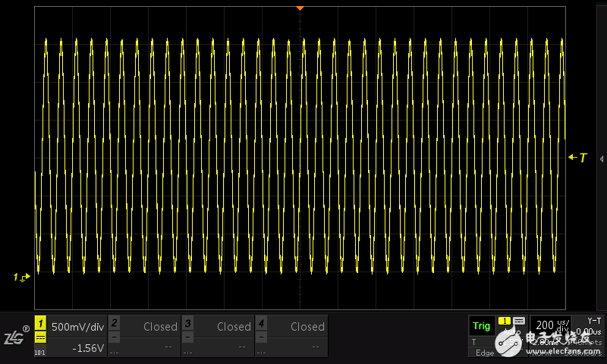Click channel 1 DC coupling icon
Image resolution: width=607 pixels, height=364 pixels.
click(x=40, y=337)
